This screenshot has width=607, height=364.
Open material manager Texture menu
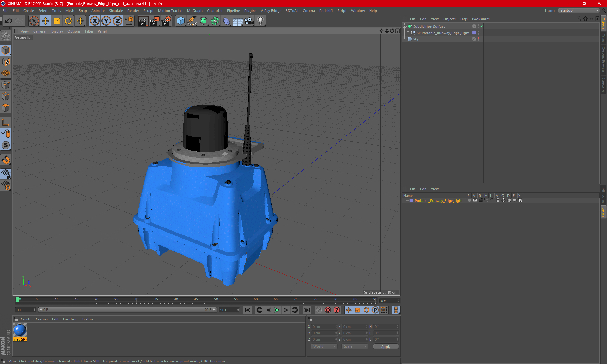click(88, 319)
